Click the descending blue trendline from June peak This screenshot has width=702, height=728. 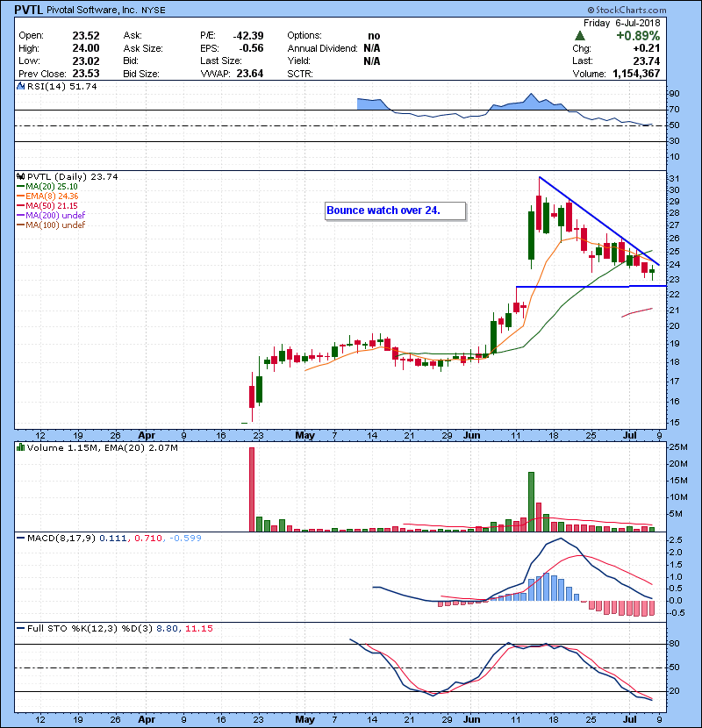[599, 221]
